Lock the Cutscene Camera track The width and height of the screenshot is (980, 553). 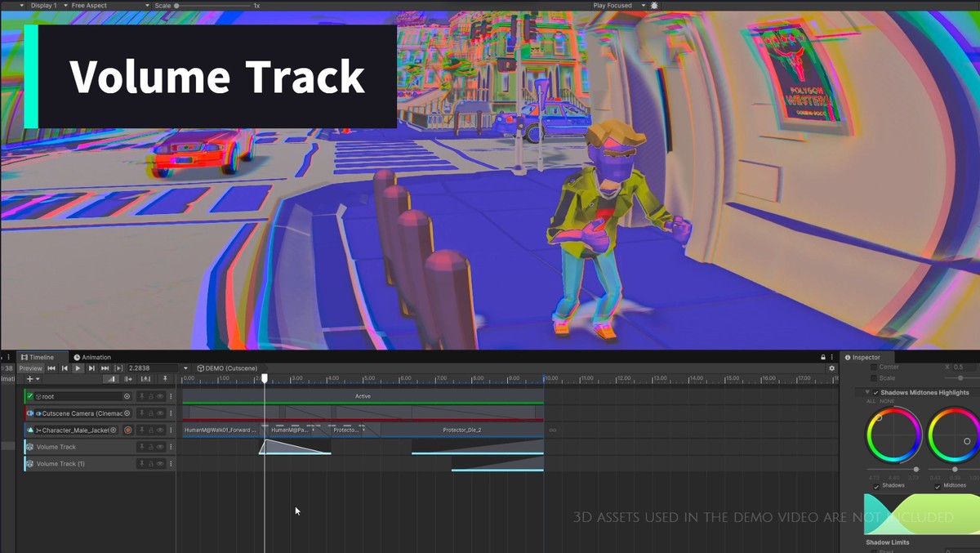pyautogui.click(x=151, y=413)
